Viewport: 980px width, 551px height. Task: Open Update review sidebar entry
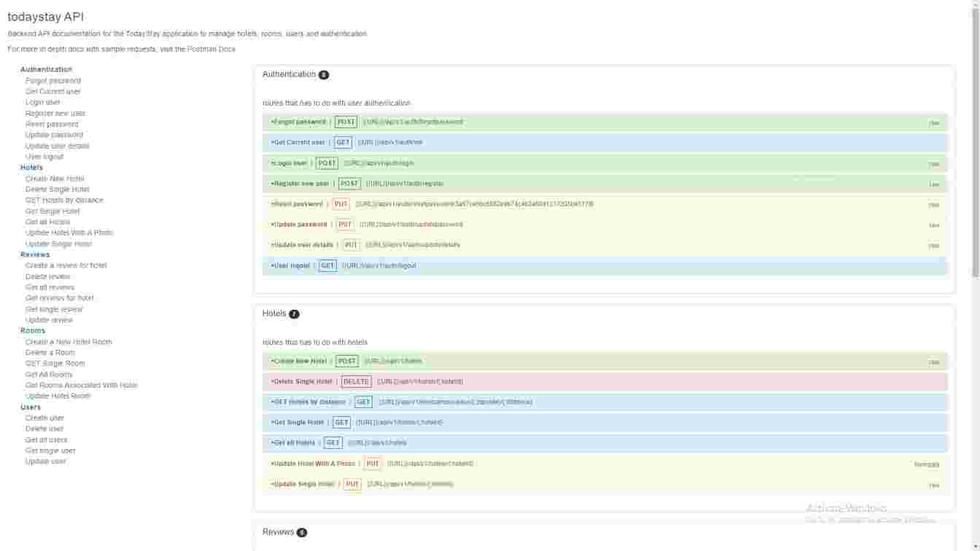(50, 320)
